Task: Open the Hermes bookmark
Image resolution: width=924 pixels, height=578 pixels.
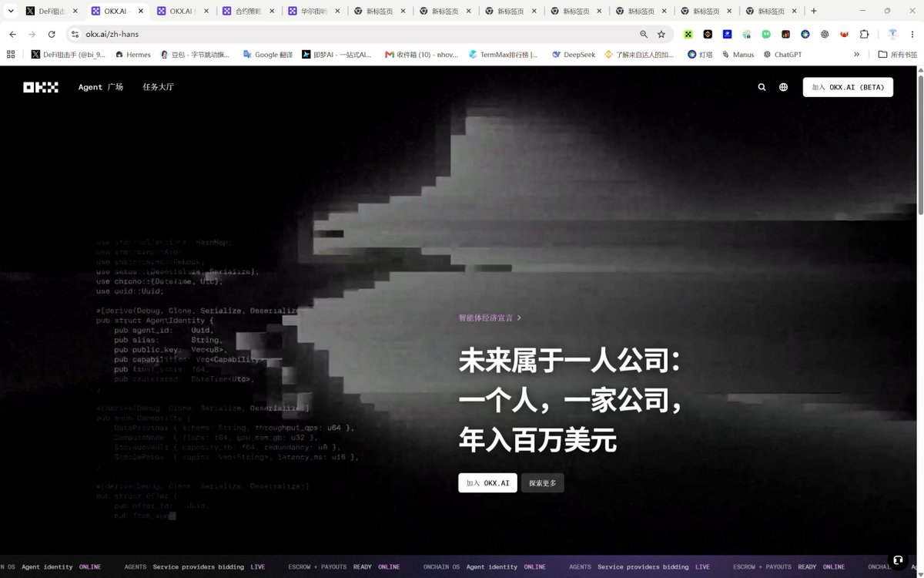Action: click(x=132, y=55)
